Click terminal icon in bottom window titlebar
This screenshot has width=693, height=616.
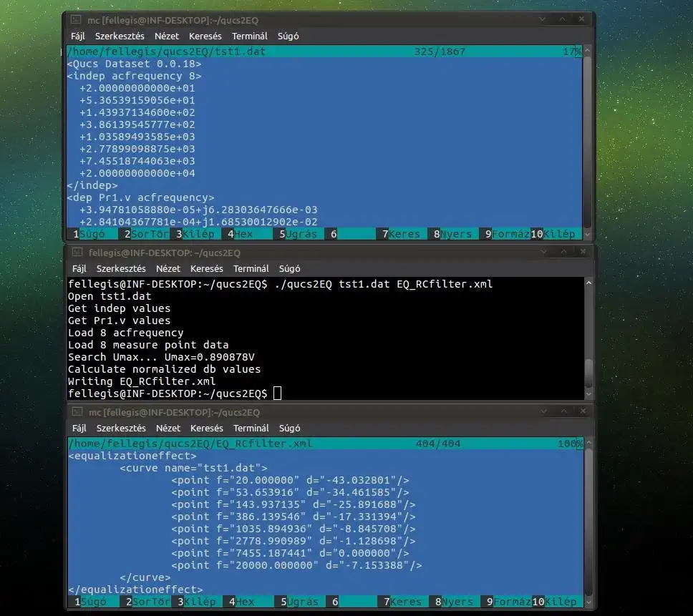pyautogui.click(x=77, y=412)
